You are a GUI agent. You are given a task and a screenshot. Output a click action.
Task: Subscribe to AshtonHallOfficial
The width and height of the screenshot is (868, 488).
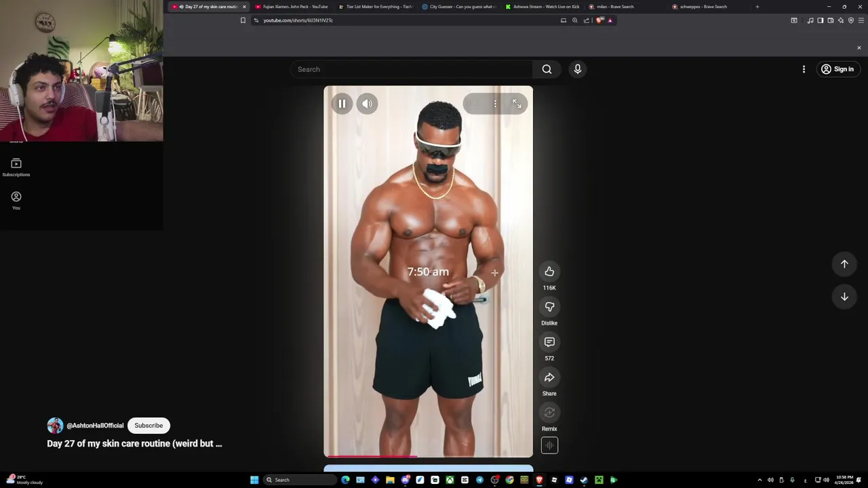[x=149, y=426]
